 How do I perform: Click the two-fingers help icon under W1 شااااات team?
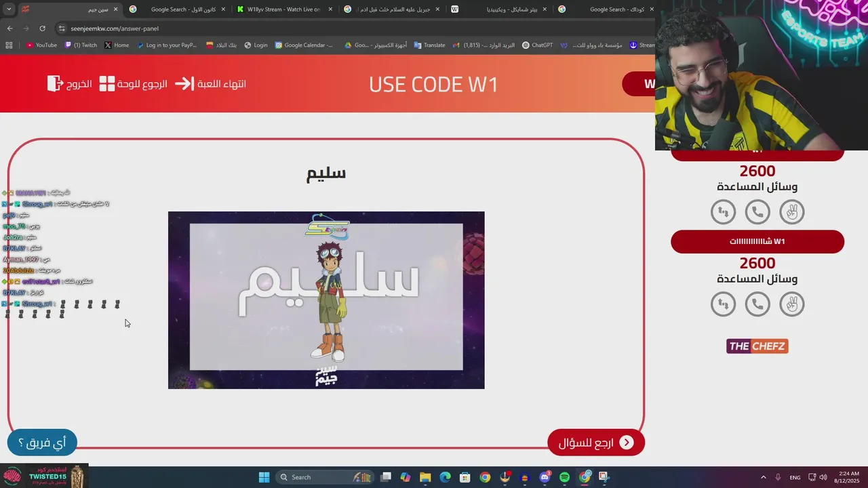tap(791, 304)
